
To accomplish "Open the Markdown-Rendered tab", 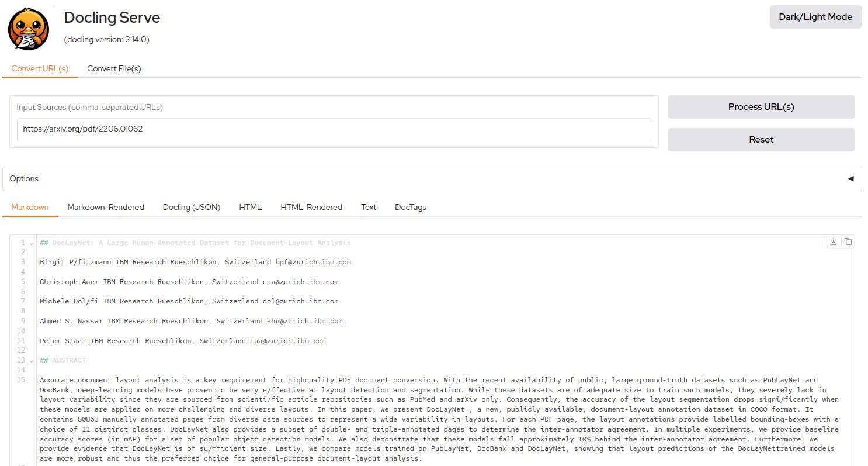I will point(106,207).
